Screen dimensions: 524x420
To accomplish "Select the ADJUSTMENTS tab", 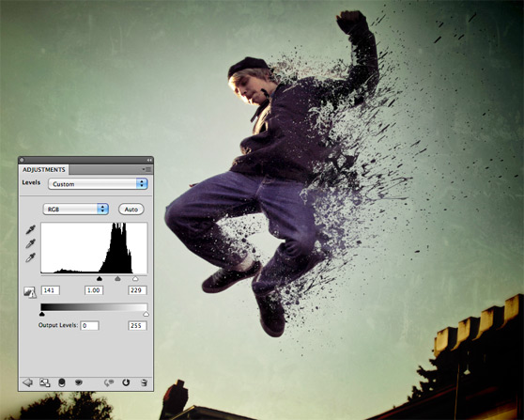I will (x=44, y=169).
